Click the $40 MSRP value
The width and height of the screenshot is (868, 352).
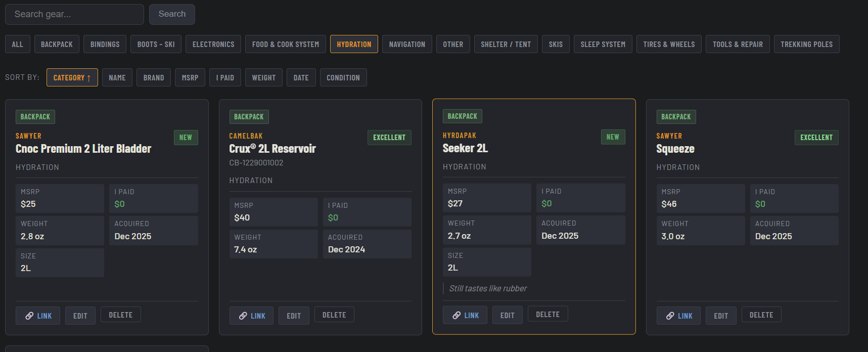click(242, 217)
